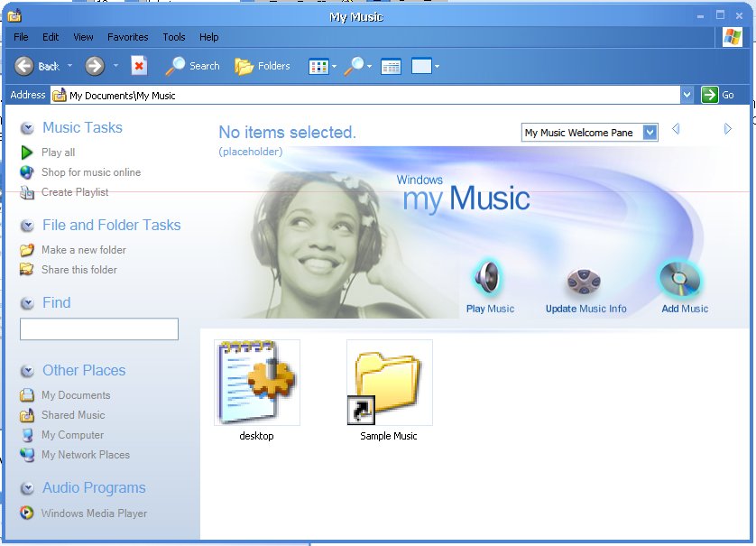Click the Find search text box
The height and width of the screenshot is (546, 756).
tap(99, 329)
